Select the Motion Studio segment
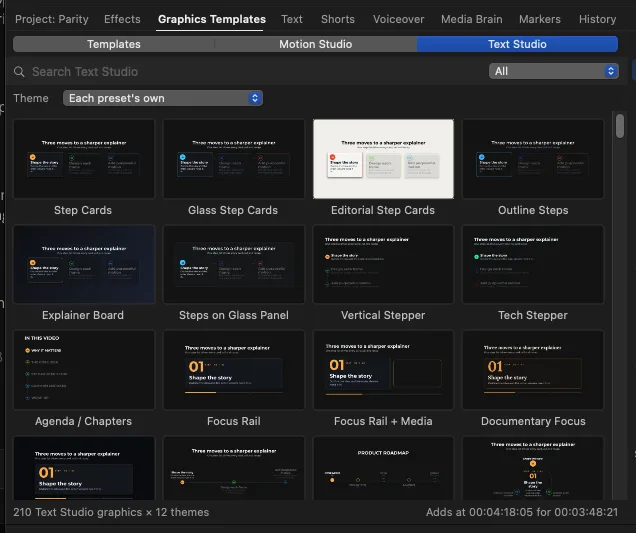 pos(315,44)
